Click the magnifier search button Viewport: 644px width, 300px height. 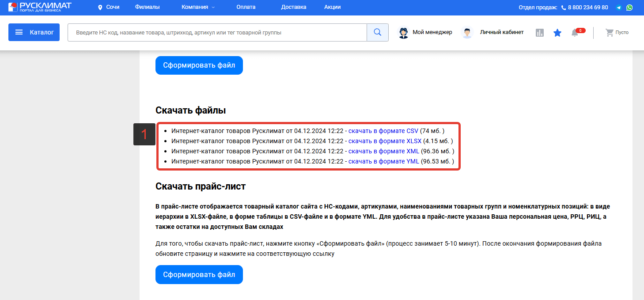pos(378,32)
